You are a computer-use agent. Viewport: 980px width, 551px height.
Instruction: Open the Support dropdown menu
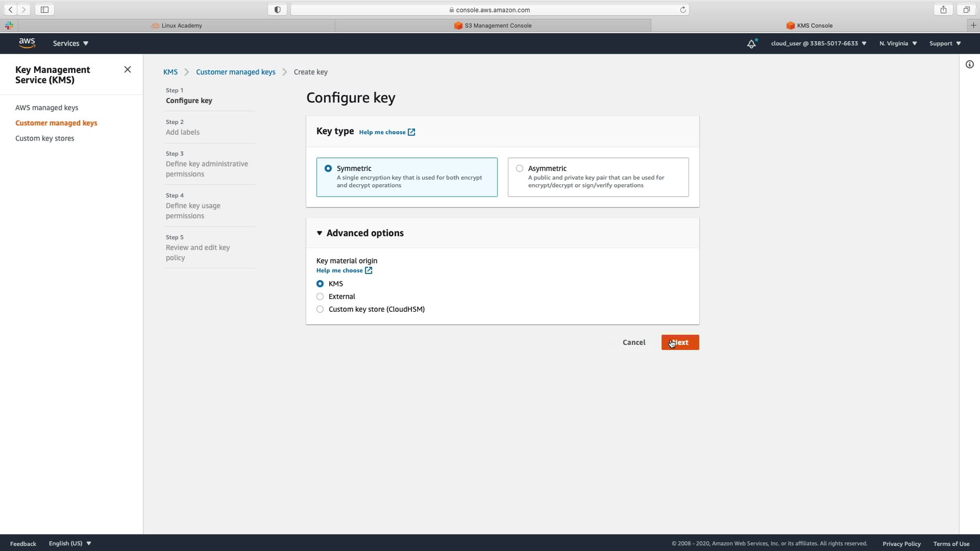tap(945, 44)
